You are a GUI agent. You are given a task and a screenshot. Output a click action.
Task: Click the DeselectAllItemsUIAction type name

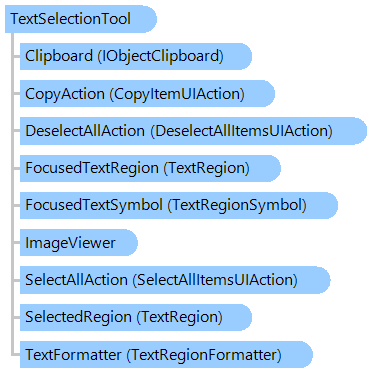point(242,131)
